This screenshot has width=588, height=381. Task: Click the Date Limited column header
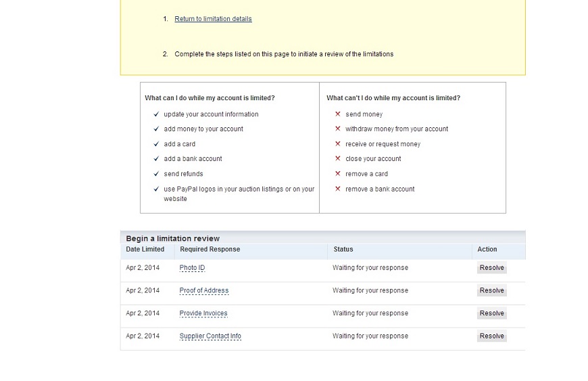(145, 250)
